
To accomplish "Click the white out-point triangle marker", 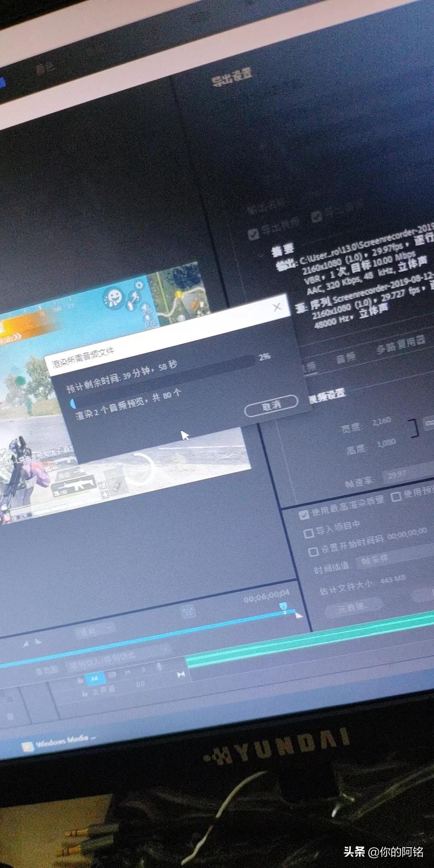I will coord(298,615).
